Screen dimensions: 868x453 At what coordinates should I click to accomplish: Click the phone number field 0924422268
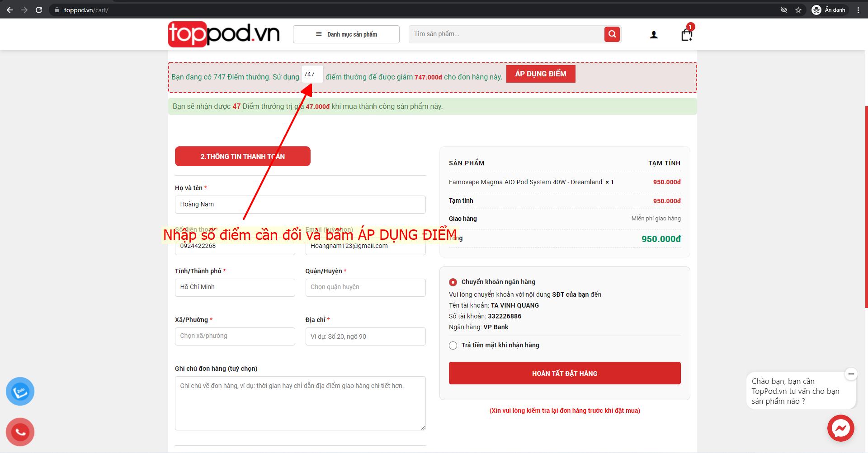(235, 246)
